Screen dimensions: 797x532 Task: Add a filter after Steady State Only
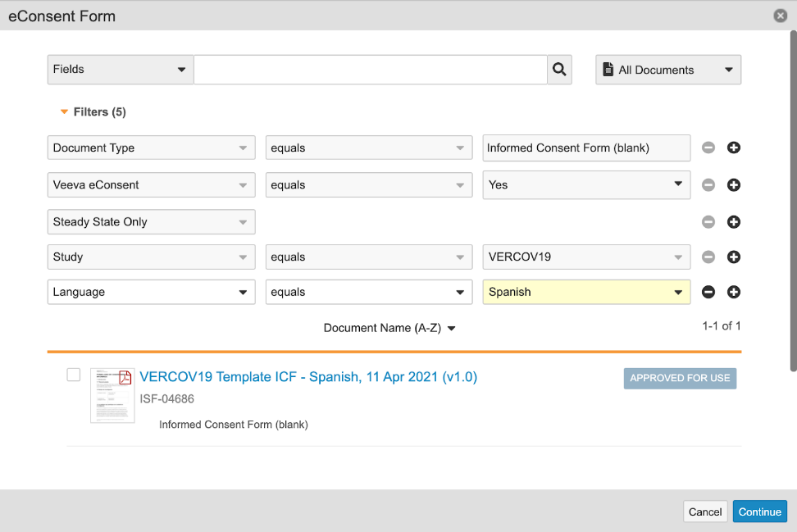click(734, 222)
